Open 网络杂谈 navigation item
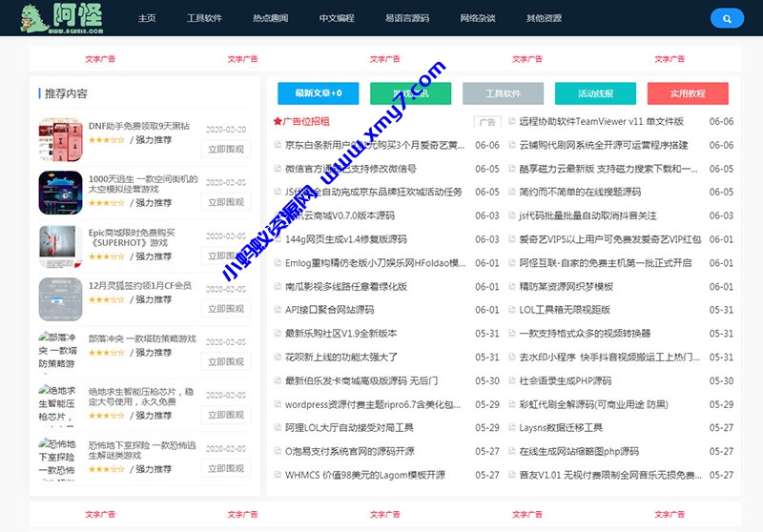Image resolution: width=763 pixels, height=532 pixels. [x=478, y=18]
